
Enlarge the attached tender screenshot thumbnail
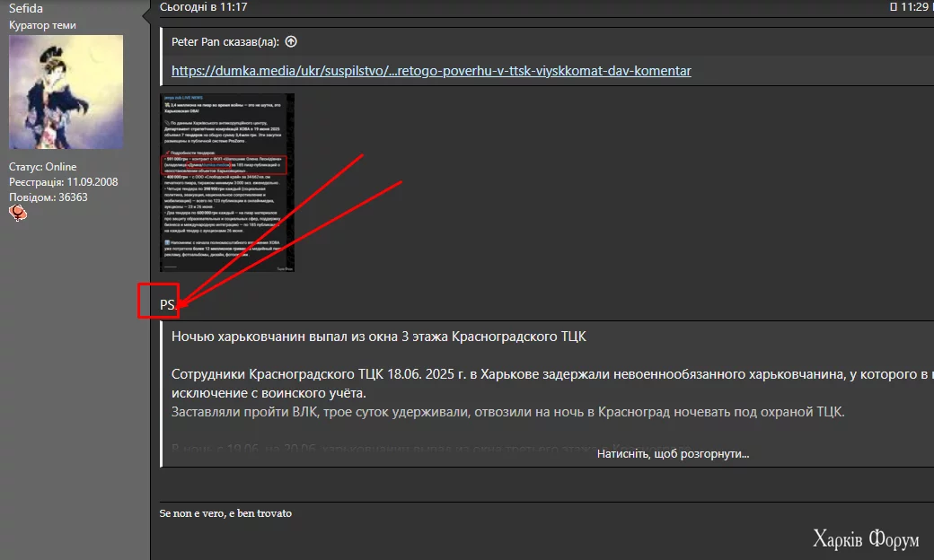tap(227, 183)
